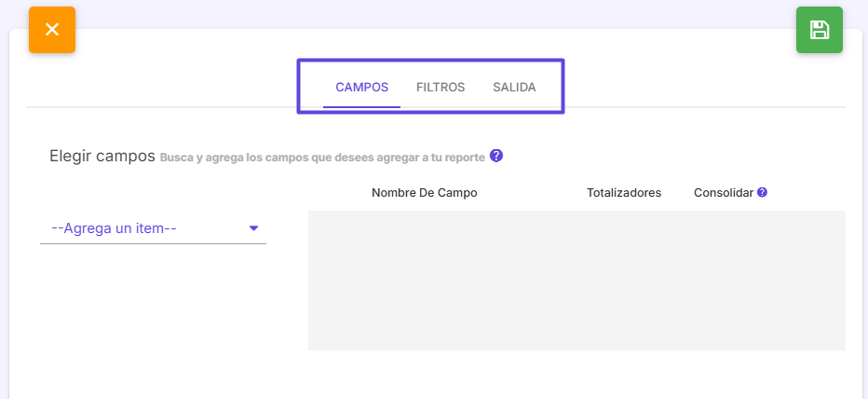This screenshot has height=399, width=868.
Task: Open the SALIDA tab
Action: 514,88
